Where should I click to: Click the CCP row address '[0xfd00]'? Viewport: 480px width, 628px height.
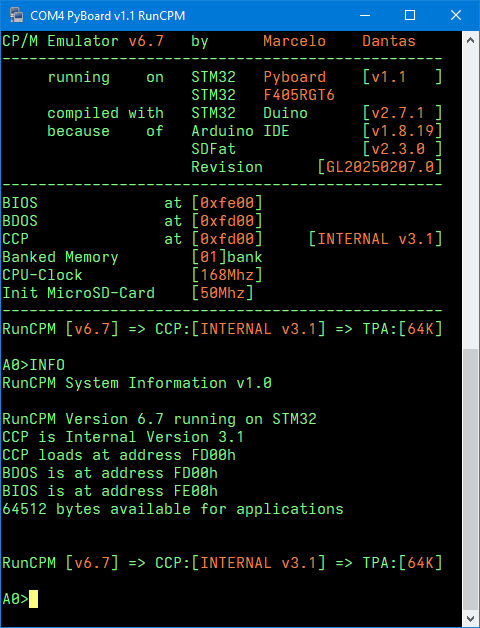(x=227, y=239)
